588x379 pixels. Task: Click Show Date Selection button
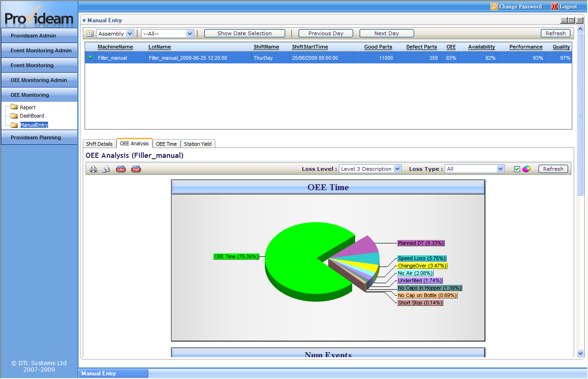click(245, 33)
